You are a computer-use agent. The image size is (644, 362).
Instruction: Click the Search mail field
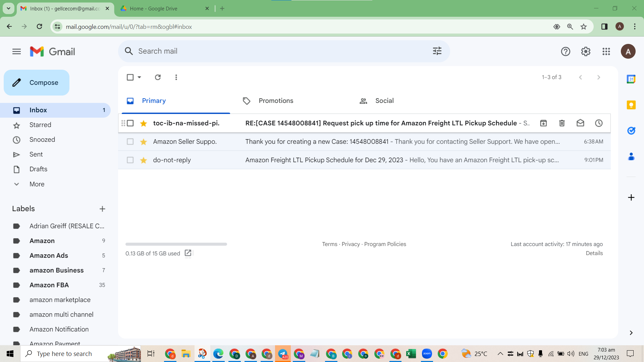pos(284,51)
